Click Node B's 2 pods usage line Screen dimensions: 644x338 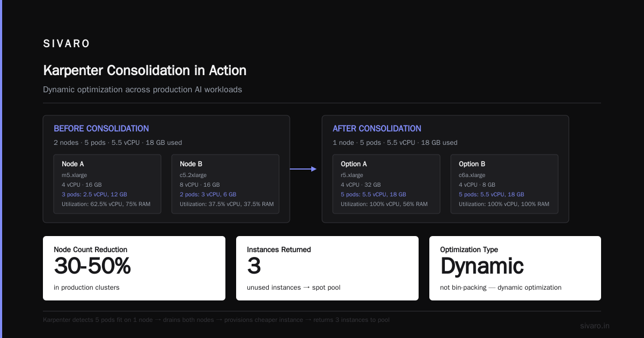(x=208, y=194)
